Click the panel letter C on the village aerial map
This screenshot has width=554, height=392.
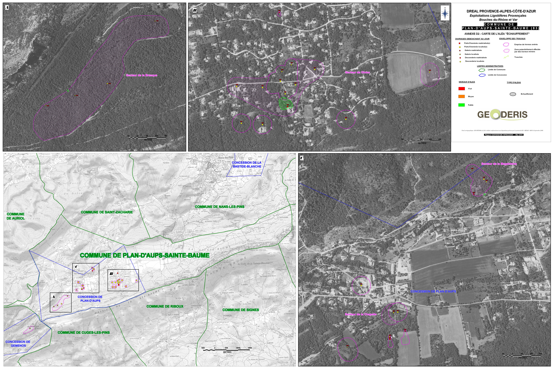tap(302, 158)
